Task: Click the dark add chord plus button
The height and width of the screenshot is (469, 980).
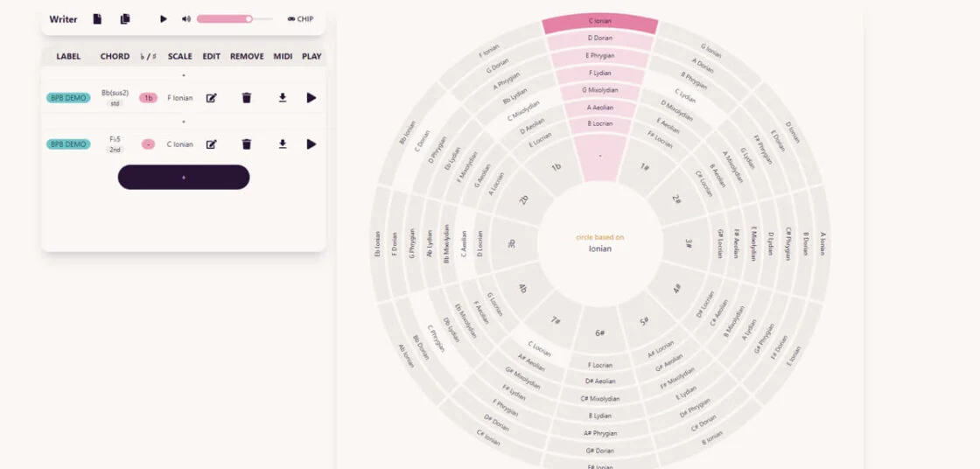Action: point(184,177)
